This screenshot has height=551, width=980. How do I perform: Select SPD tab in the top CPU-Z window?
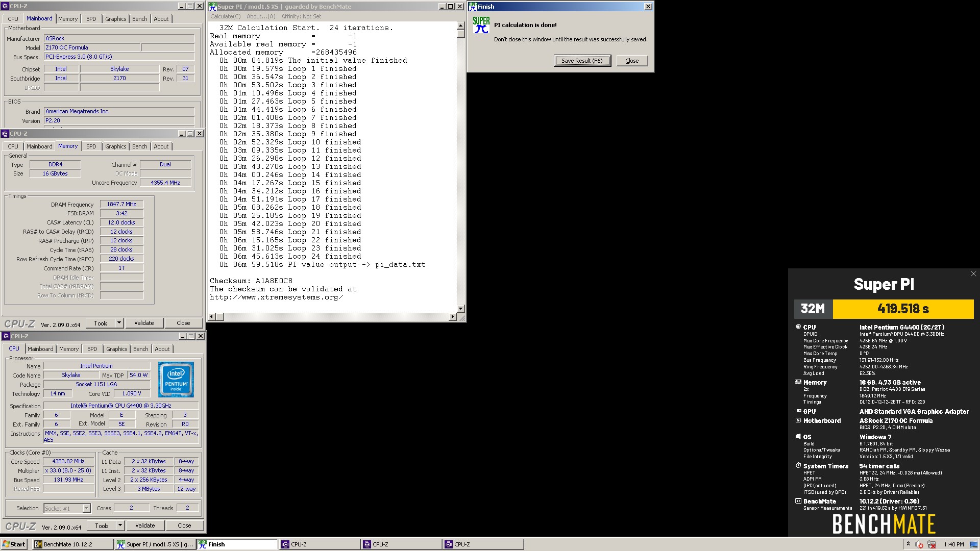(91, 19)
